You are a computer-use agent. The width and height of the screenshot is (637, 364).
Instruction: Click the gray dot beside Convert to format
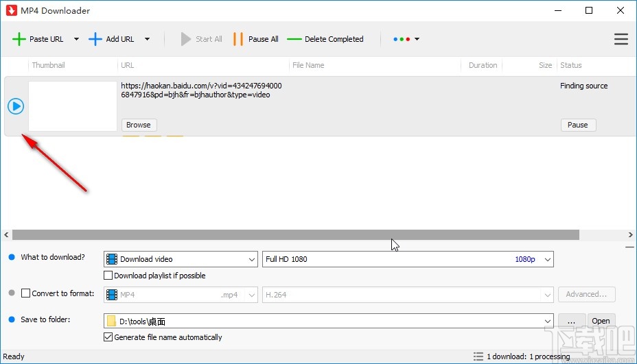point(12,293)
